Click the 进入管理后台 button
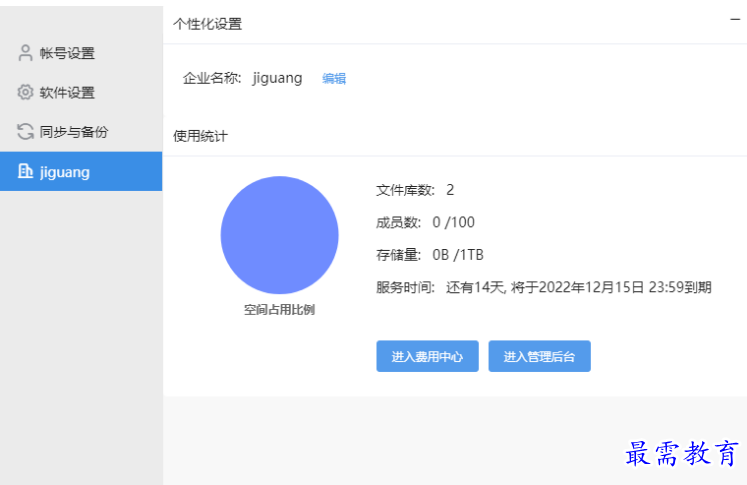The width and height of the screenshot is (747, 485). pos(539,356)
